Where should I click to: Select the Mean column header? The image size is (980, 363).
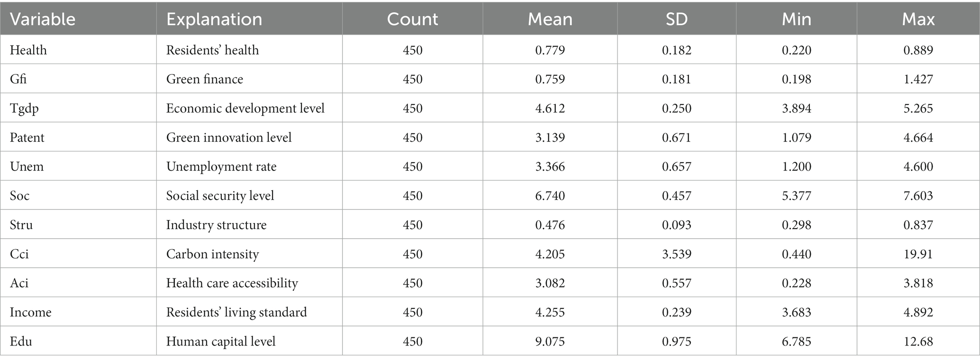click(550, 19)
